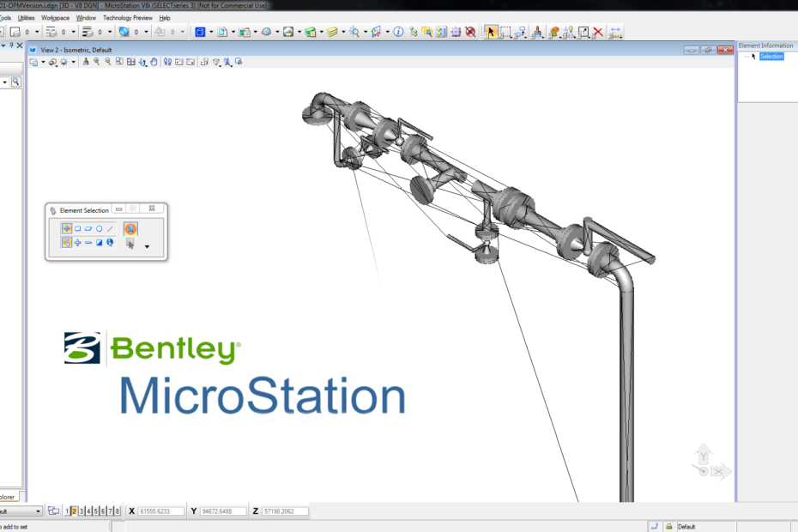Select Subtract mode minus icon in Element Selection

tap(88, 242)
